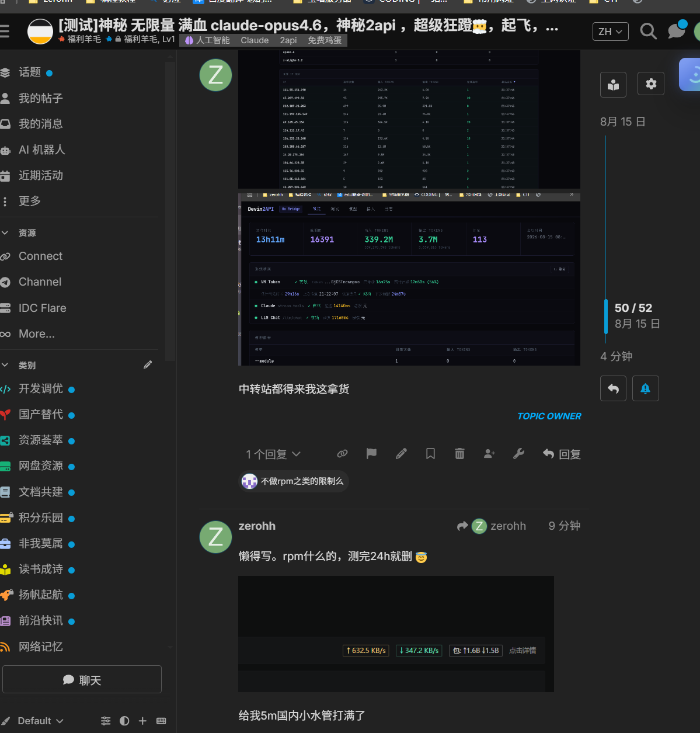Click the 回复 reply button on post
Viewport: 700px width, 733px height.
point(562,454)
